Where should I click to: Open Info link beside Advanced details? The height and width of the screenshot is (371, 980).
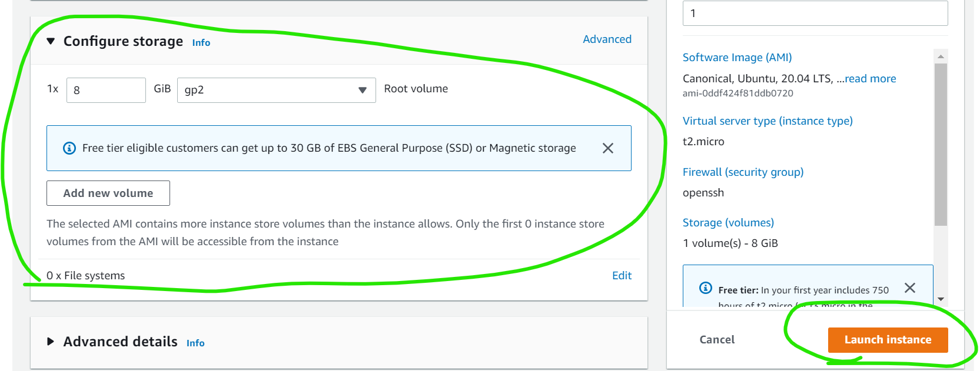pyautogui.click(x=195, y=343)
